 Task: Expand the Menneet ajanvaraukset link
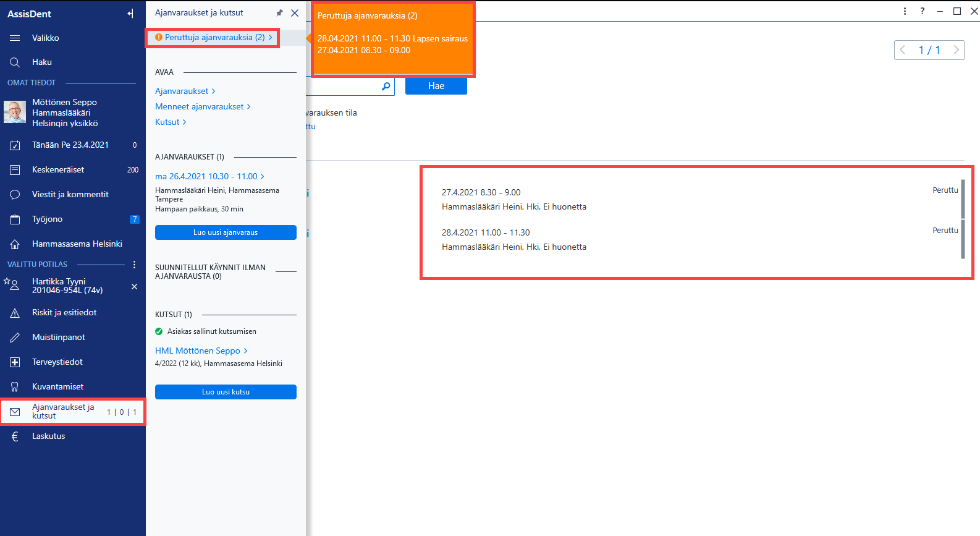click(203, 107)
